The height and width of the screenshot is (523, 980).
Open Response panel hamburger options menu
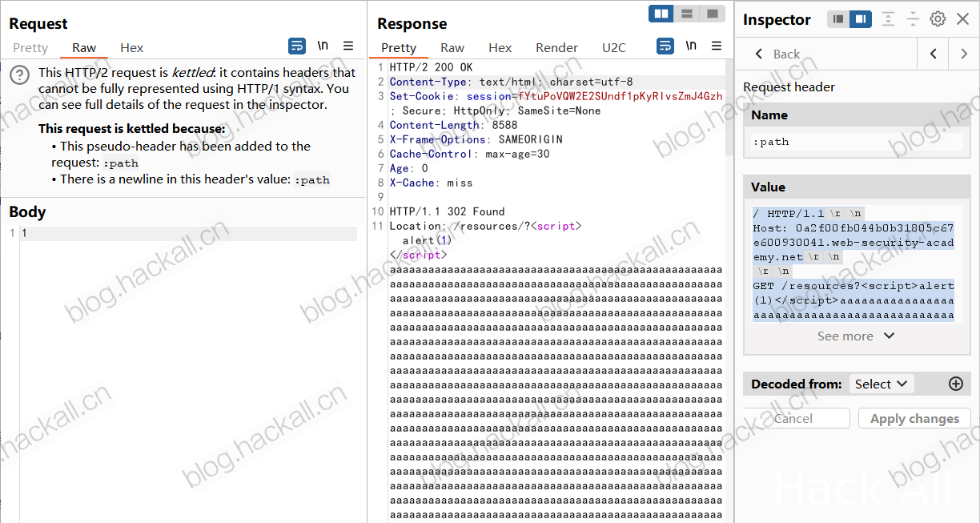pyautogui.click(x=717, y=46)
